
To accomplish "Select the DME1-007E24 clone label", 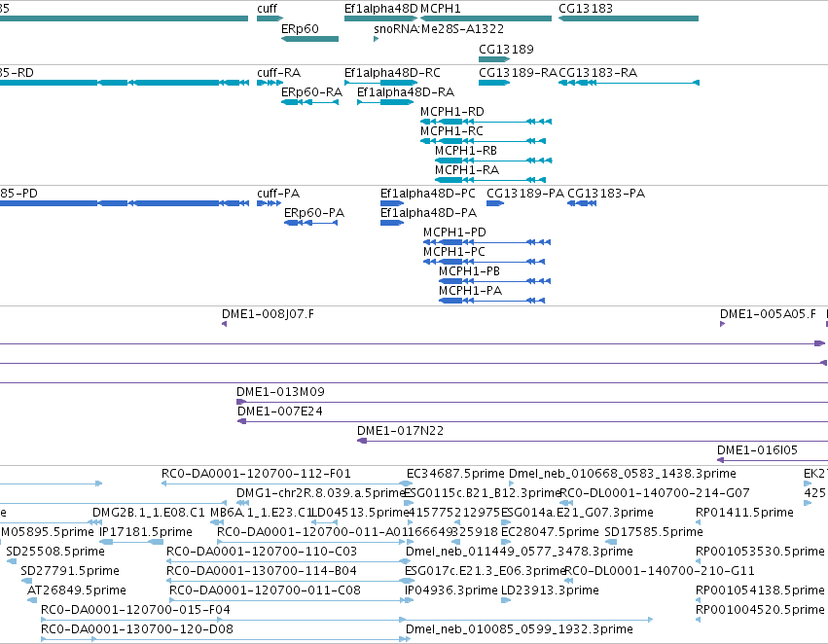I will click(x=280, y=411).
